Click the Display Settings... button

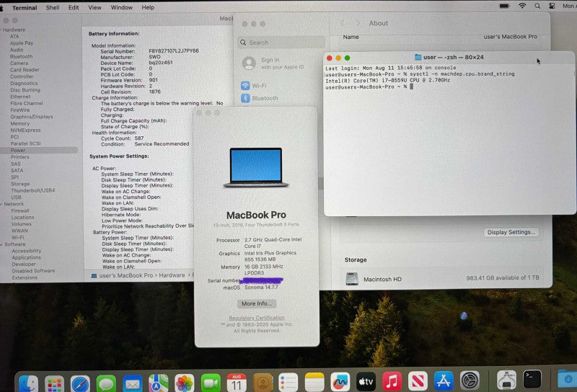point(511,232)
